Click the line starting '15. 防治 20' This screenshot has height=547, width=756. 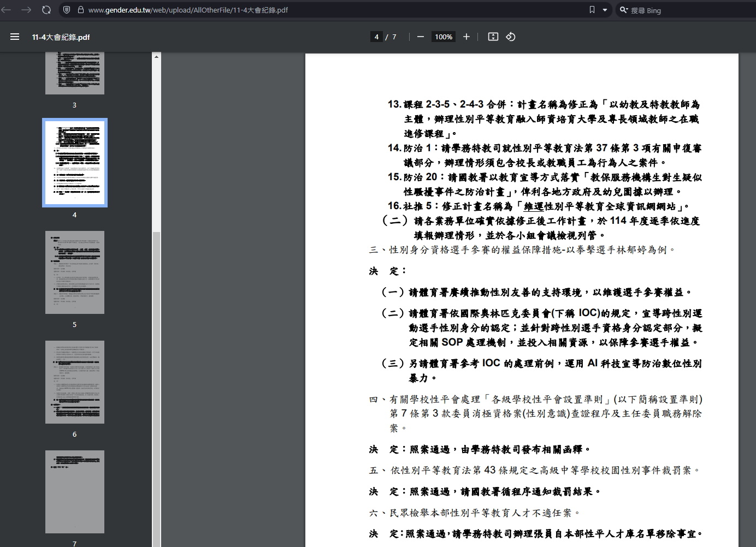pyautogui.click(x=545, y=177)
